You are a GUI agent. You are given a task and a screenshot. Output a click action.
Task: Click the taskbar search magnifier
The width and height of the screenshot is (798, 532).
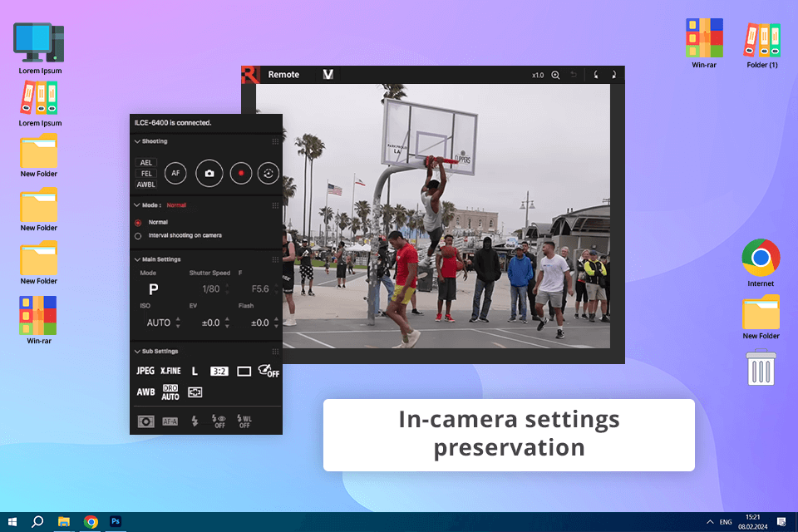(37, 522)
